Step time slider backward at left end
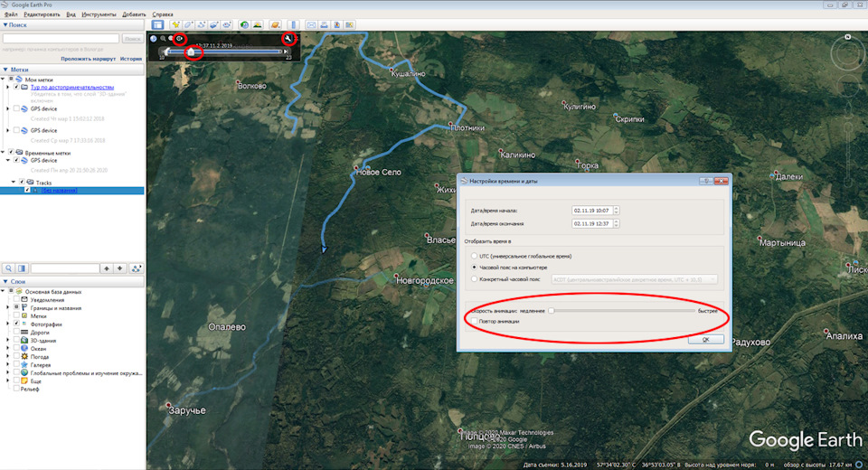This screenshot has height=470, width=868. (163, 52)
